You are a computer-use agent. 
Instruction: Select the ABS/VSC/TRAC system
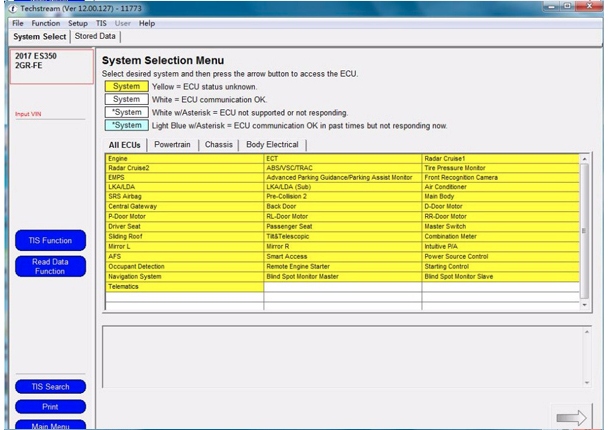tap(343, 168)
